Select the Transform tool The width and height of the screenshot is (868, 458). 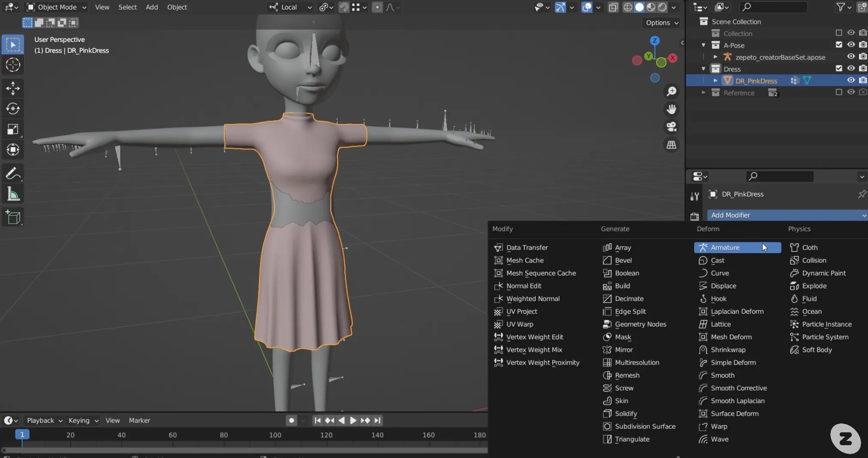point(13,150)
